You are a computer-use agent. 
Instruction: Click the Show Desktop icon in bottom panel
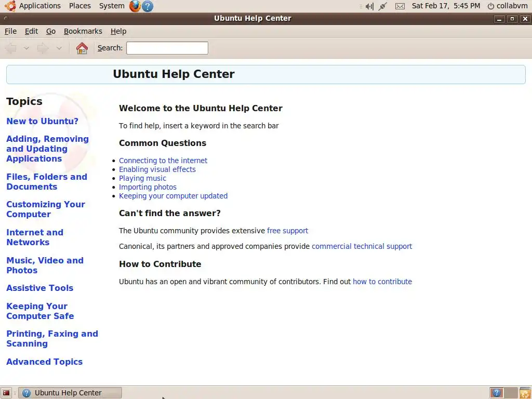6,393
